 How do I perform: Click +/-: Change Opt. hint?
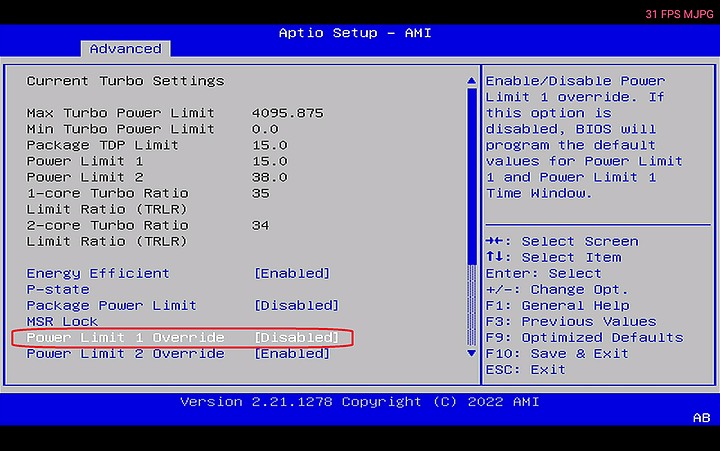click(557, 289)
